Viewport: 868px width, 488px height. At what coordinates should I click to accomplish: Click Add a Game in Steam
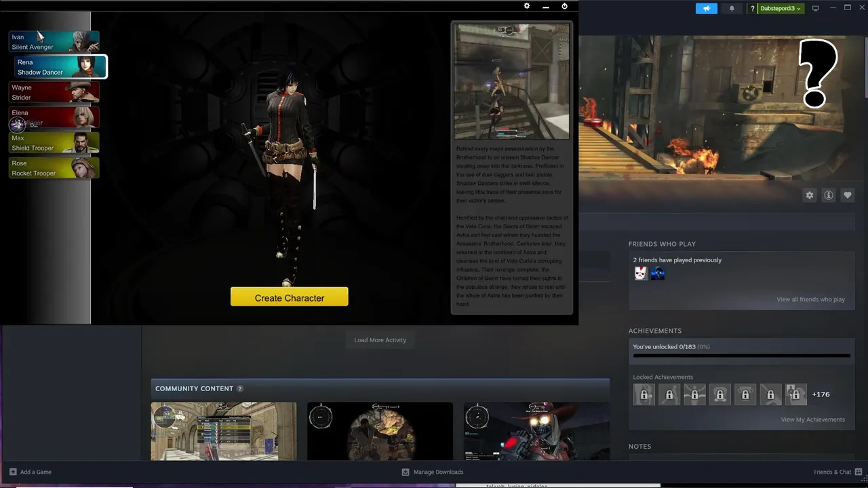click(35, 472)
